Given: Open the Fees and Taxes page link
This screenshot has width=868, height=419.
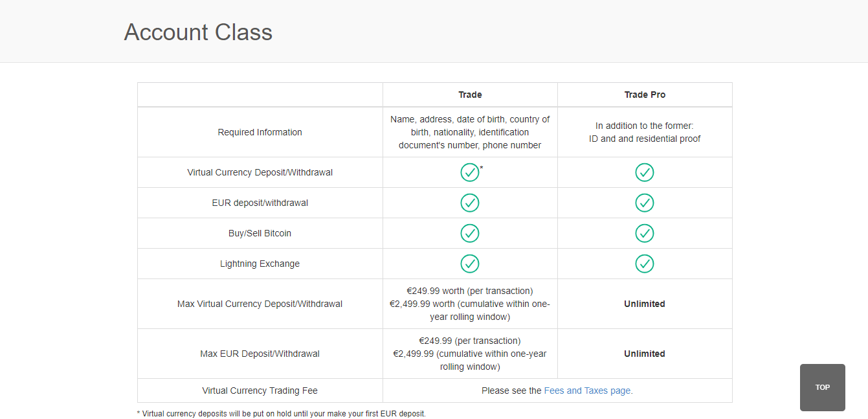Looking at the screenshot, I should coord(588,391).
